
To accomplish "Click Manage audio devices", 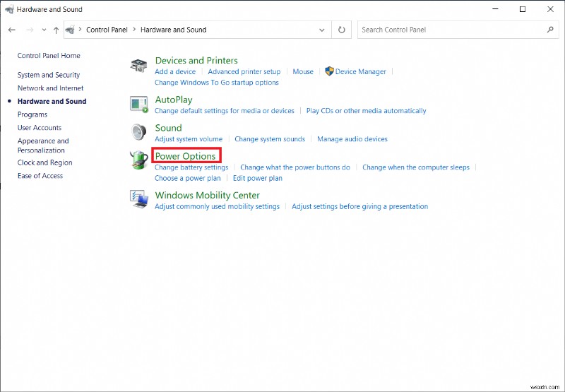I will pos(352,139).
